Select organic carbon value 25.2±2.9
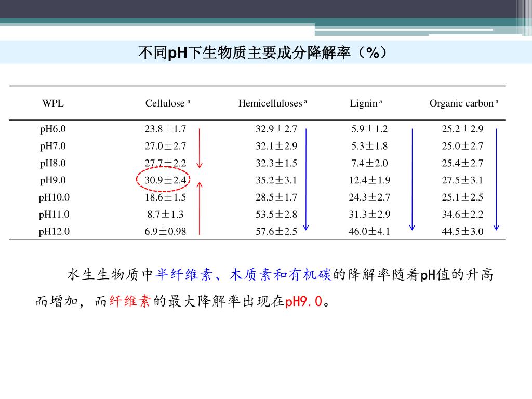This screenshot has width=532, height=399. click(462, 129)
